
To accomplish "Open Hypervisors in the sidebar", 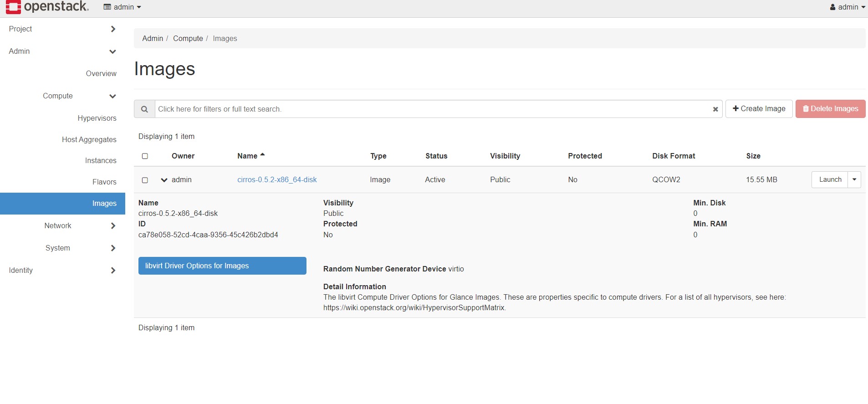I will tap(97, 118).
